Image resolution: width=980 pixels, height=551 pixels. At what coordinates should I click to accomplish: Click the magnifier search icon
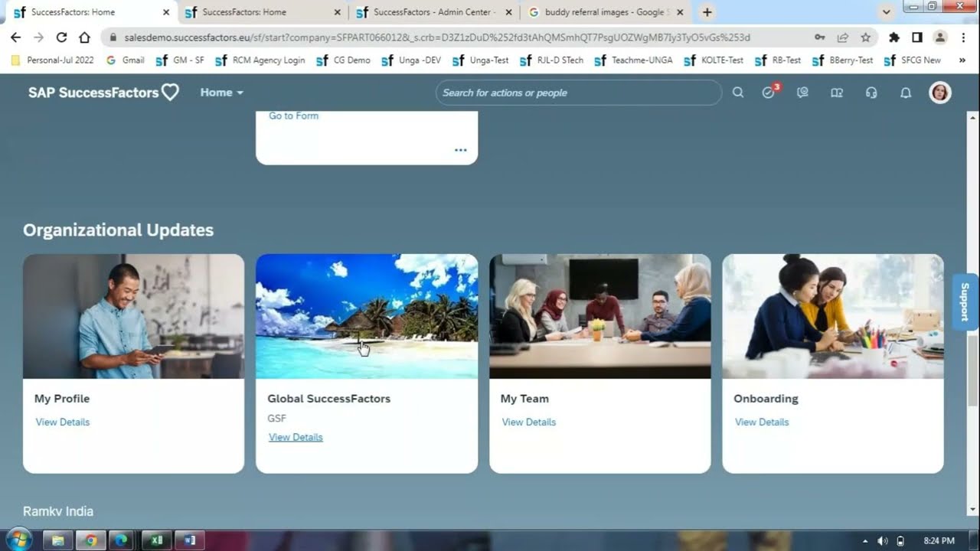(738, 93)
